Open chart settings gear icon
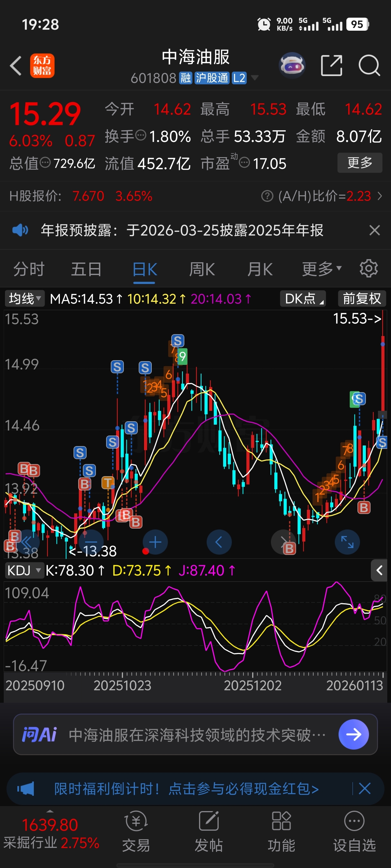Viewport: 391px width, 868px height. pos(369,268)
